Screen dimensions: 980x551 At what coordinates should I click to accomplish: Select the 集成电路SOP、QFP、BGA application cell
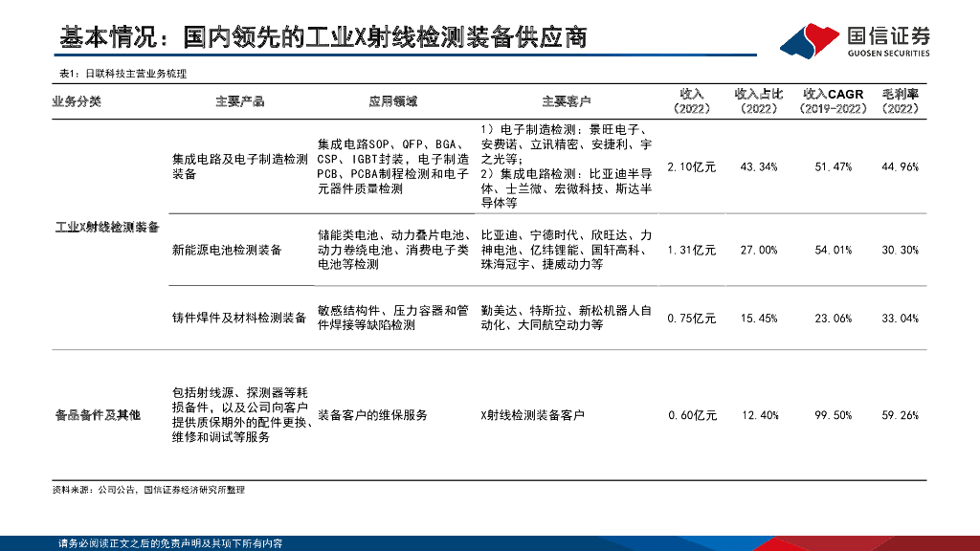(393, 166)
